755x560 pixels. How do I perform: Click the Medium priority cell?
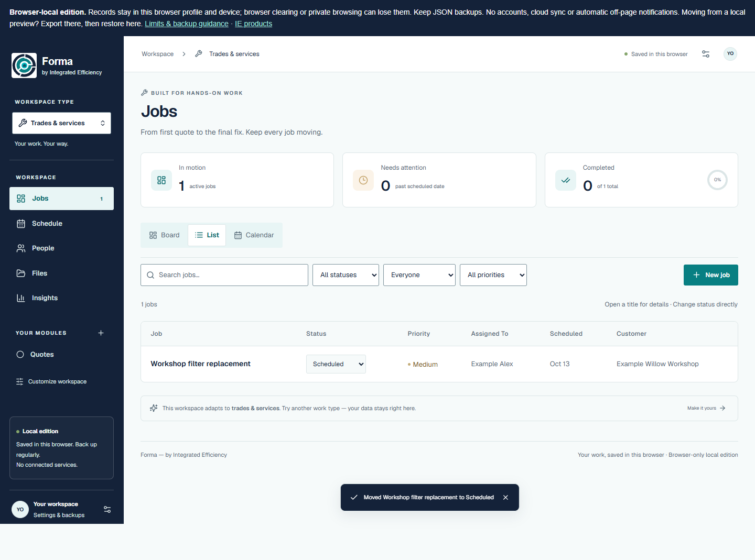(423, 365)
